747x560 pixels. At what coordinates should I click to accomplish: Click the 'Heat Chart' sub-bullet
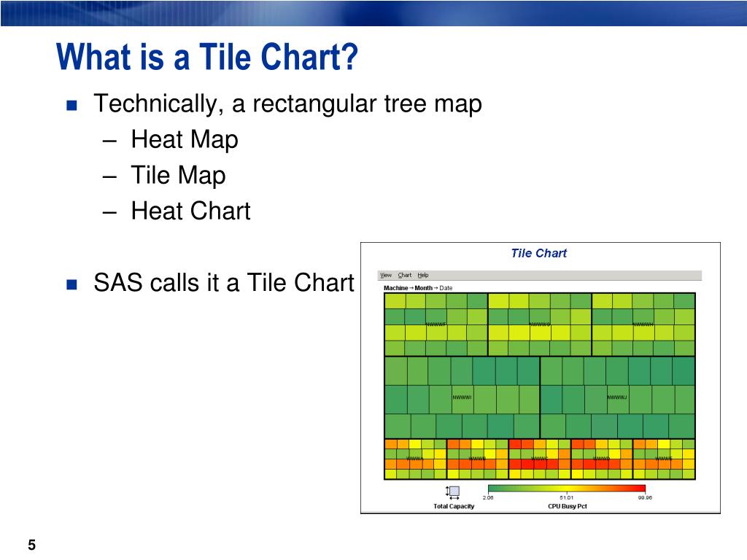(x=190, y=211)
